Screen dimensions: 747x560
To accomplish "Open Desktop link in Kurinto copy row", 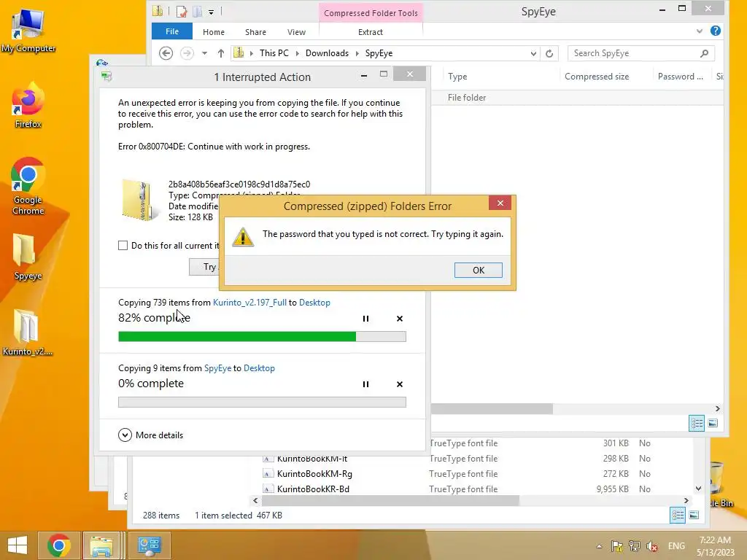I will [314, 303].
